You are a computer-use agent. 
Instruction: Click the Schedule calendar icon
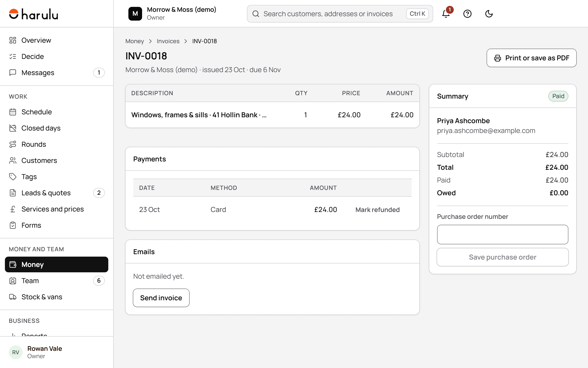click(x=13, y=112)
